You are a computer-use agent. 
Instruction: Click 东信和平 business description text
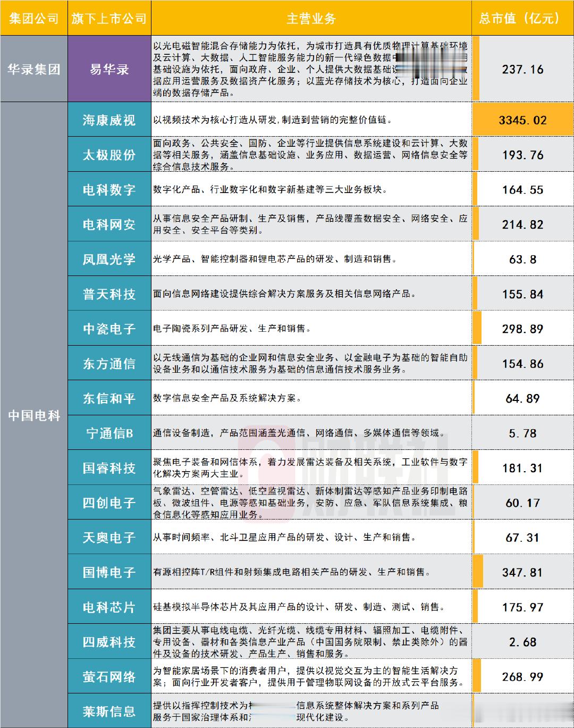click(227, 398)
